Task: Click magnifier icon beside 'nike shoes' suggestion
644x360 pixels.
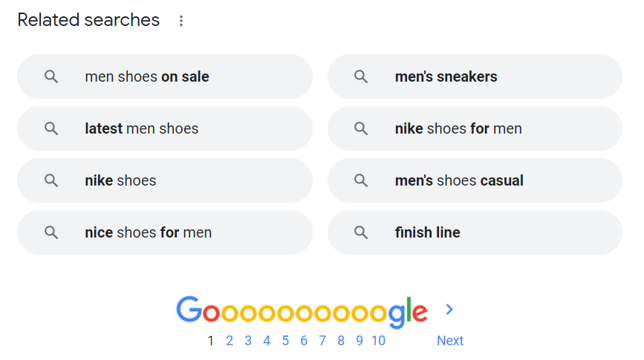Action: click(51, 180)
